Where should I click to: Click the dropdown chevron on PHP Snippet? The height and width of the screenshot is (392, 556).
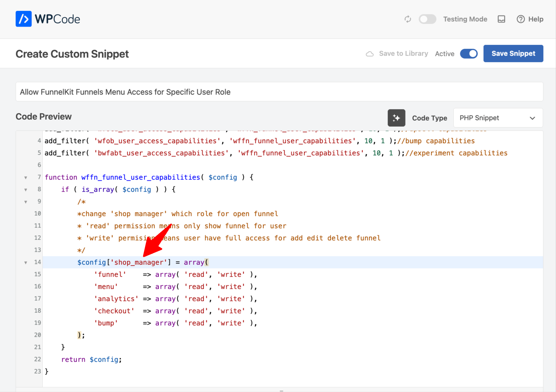[x=533, y=118]
